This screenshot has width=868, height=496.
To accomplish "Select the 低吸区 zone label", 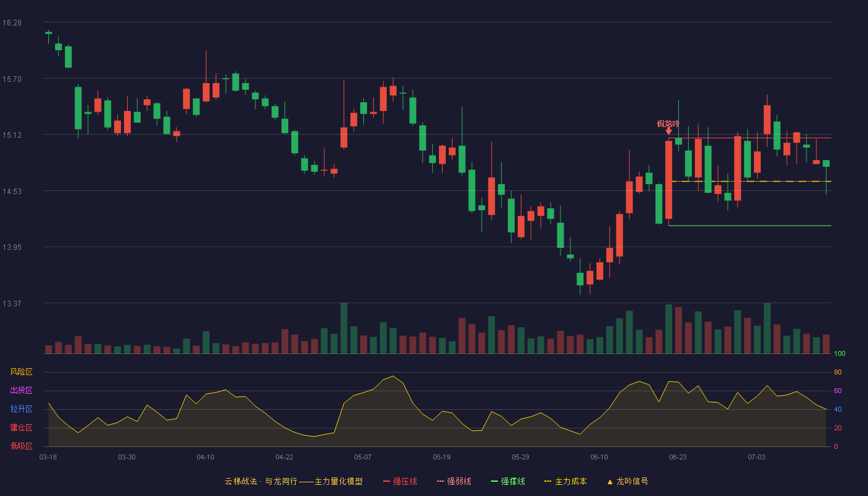I will point(21,446).
